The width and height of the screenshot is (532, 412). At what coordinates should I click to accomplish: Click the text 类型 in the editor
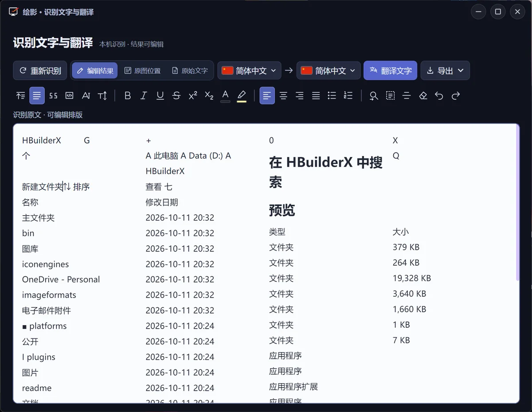277,232
